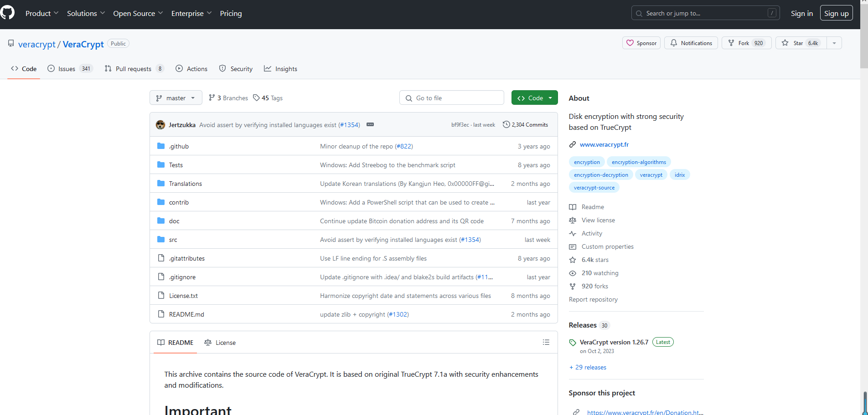The height and width of the screenshot is (415, 868).
Task: Expand the Solutions menu
Action: [86, 13]
